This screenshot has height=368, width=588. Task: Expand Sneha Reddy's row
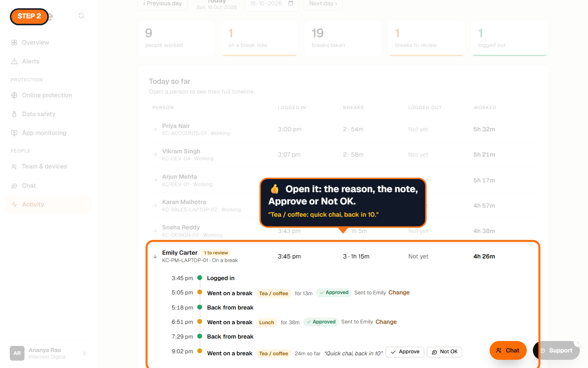[x=343, y=231]
